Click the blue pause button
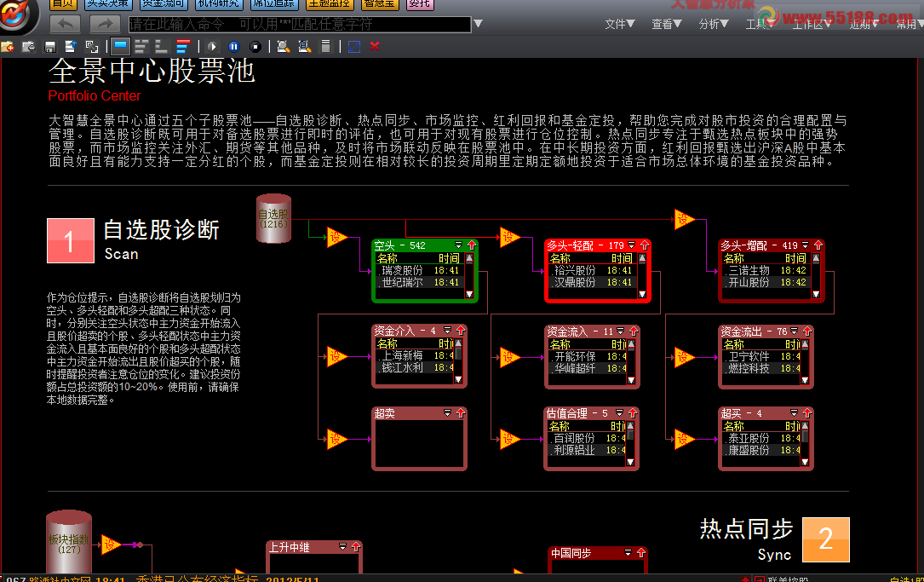The width and height of the screenshot is (924, 582). click(234, 47)
